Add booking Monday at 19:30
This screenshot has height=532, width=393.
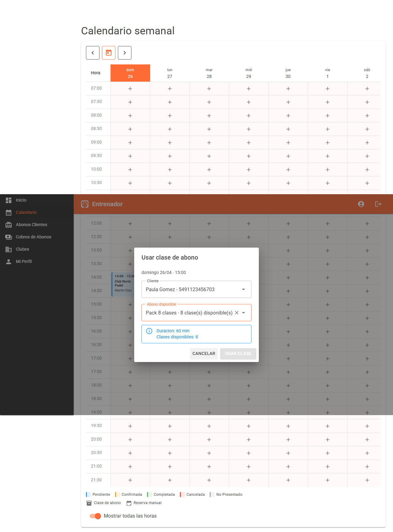coord(170,426)
